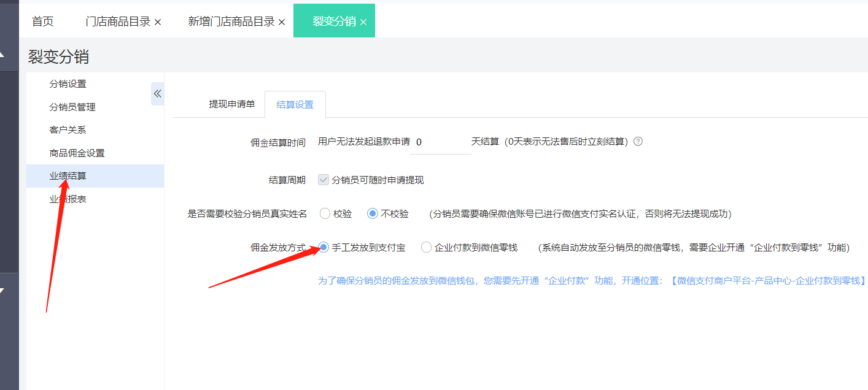Choose 企业付款到微信零钱 as payout method
868x390 pixels.
(426, 248)
